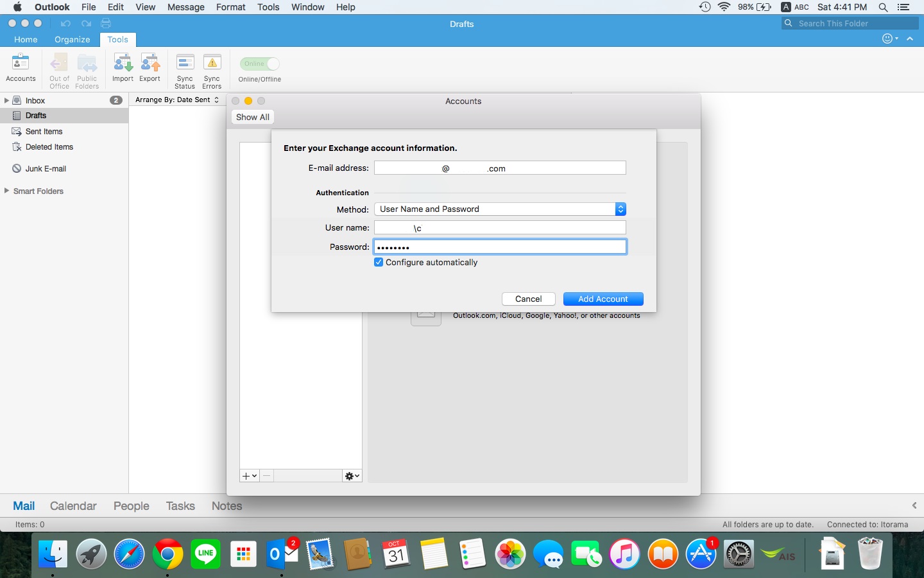924x578 pixels.
Task: Open the Tools menu in menu bar
Action: point(268,7)
